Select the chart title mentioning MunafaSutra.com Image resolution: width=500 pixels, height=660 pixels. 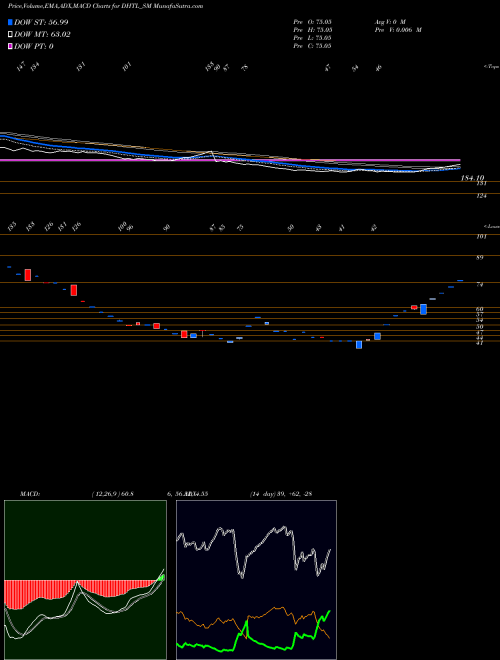[x=105, y=7]
